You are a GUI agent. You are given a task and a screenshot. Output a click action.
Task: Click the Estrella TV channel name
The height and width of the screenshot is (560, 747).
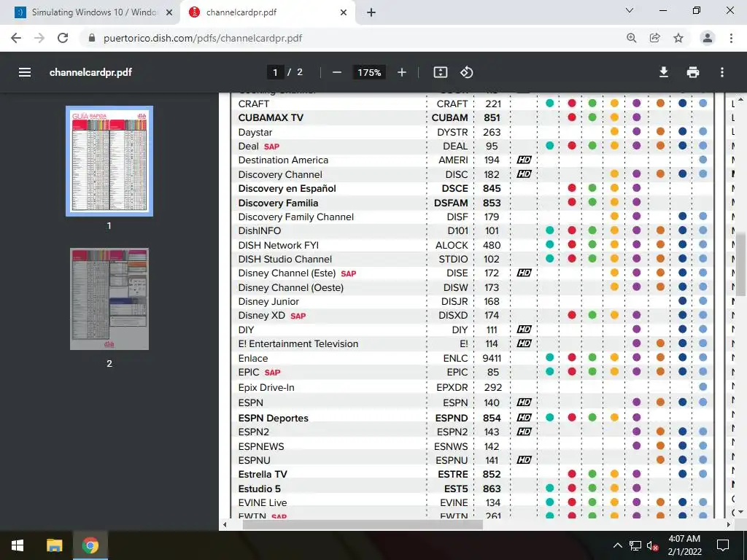[x=263, y=474]
